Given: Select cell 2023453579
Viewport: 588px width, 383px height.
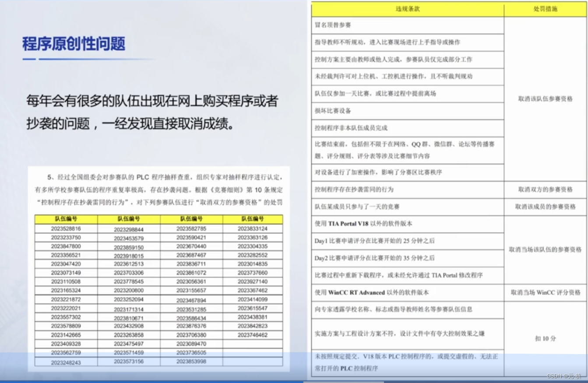Looking at the screenshot, I should click(129, 239).
